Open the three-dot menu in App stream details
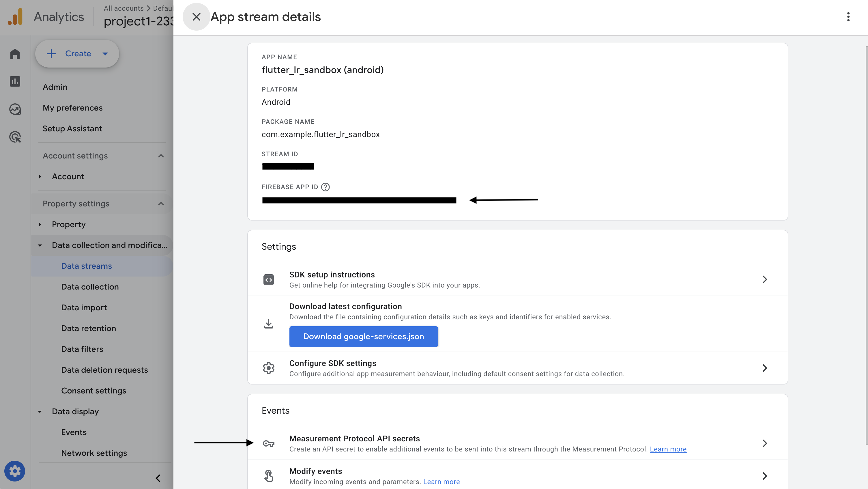 pyautogui.click(x=848, y=16)
